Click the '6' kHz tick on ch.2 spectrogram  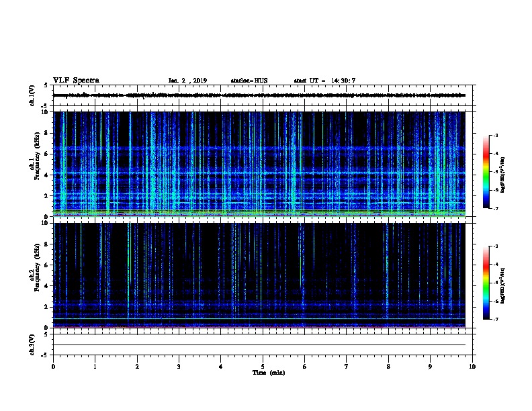pyautogui.click(x=46, y=265)
